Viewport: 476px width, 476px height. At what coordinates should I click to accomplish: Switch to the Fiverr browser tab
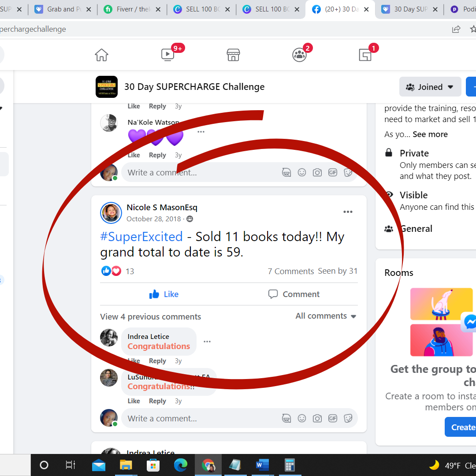click(132, 9)
